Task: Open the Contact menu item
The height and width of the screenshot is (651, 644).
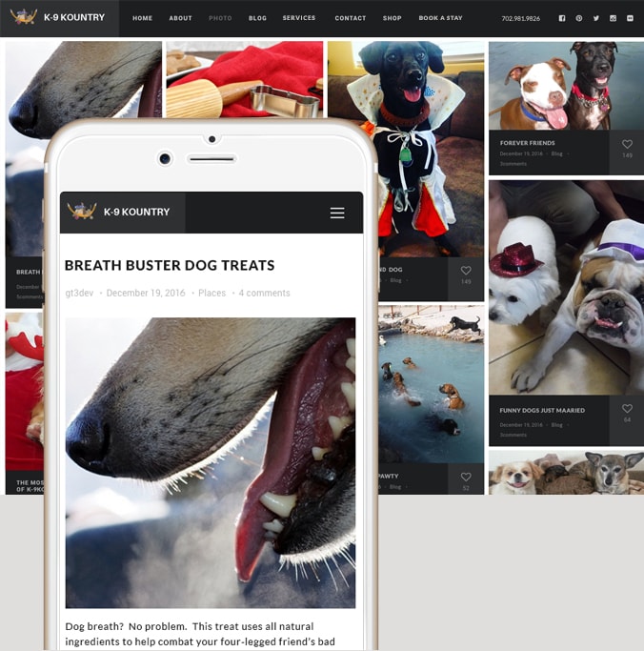Action: tap(351, 18)
